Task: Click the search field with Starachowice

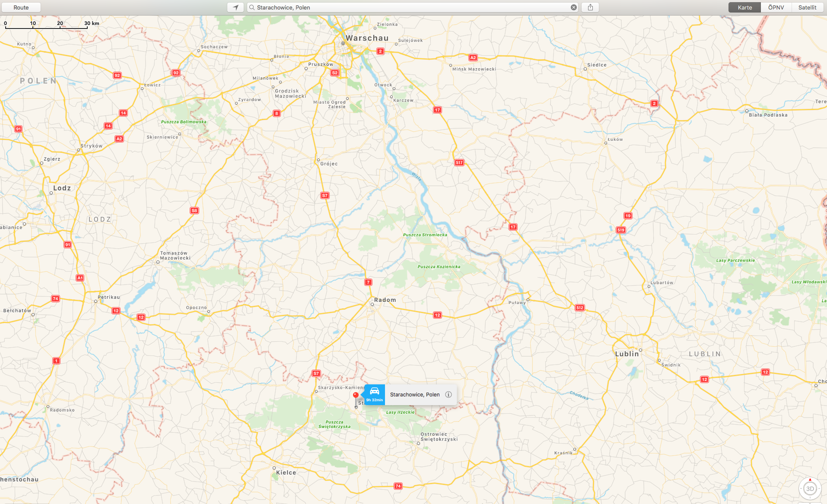Action: (413, 7)
